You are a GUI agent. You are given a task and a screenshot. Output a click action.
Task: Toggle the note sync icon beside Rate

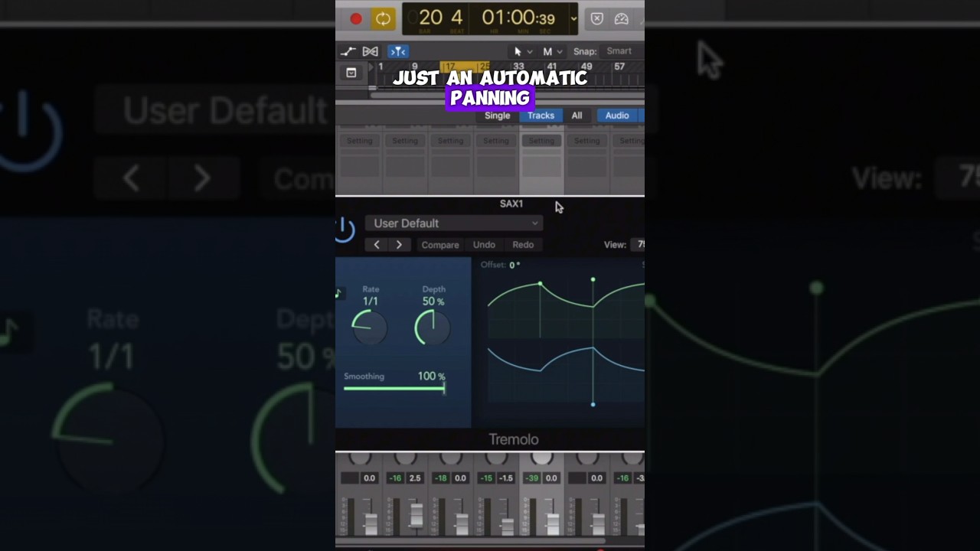coord(339,293)
